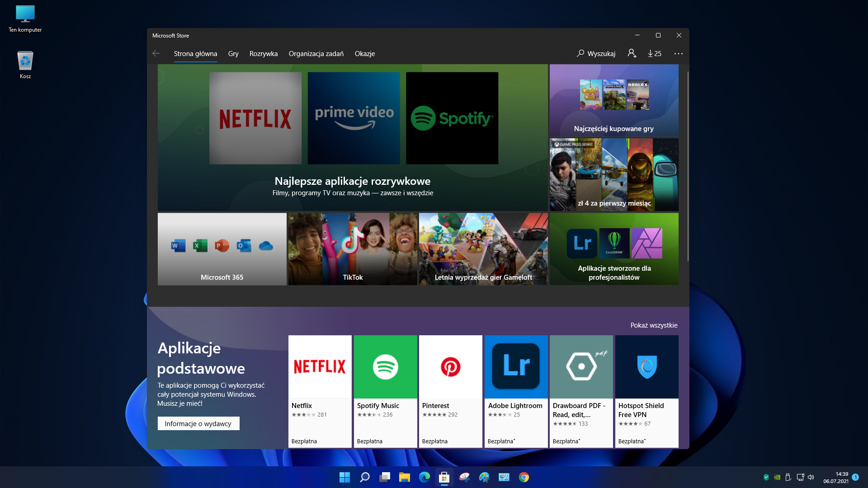Click the Microsoft Store window title
Image resolution: width=868 pixels, height=488 pixels.
(x=170, y=35)
